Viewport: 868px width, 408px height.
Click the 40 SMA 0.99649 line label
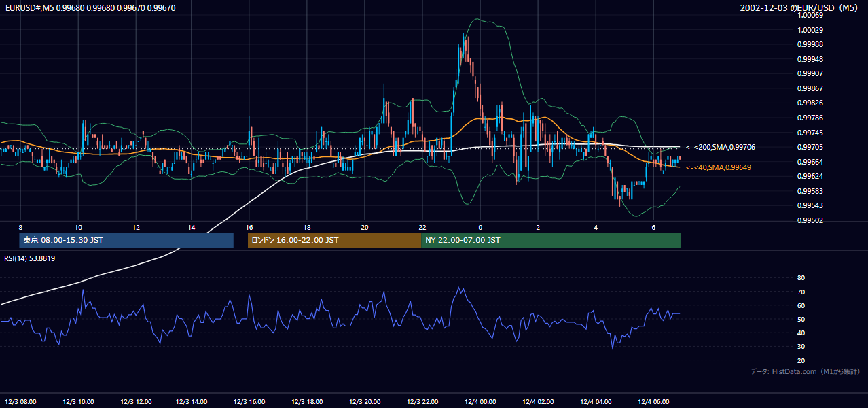click(x=719, y=167)
